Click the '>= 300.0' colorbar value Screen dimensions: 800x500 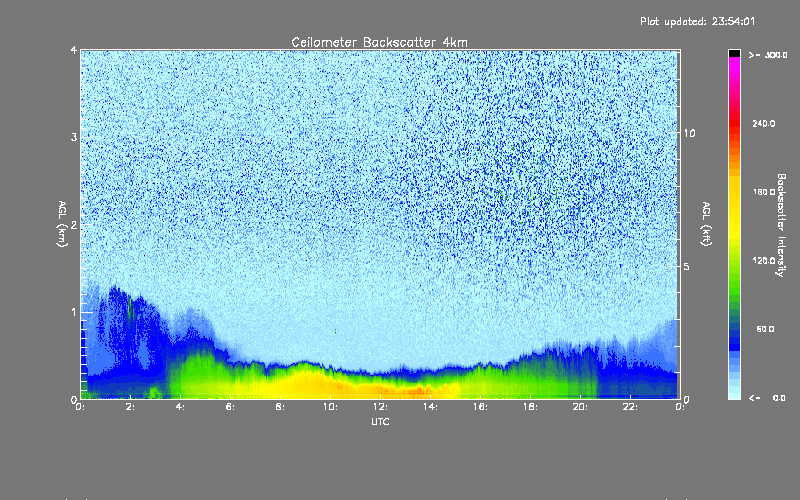click(x=768, y=55)
